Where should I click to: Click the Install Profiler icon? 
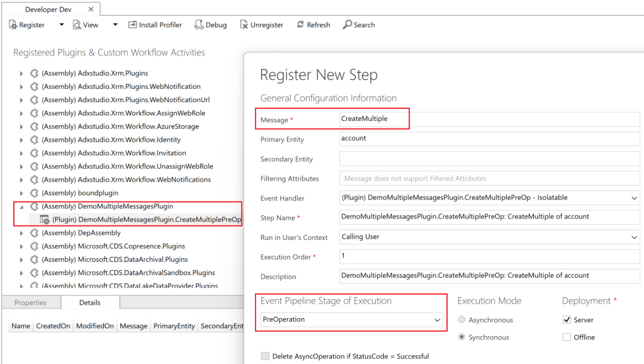[133, 25]
